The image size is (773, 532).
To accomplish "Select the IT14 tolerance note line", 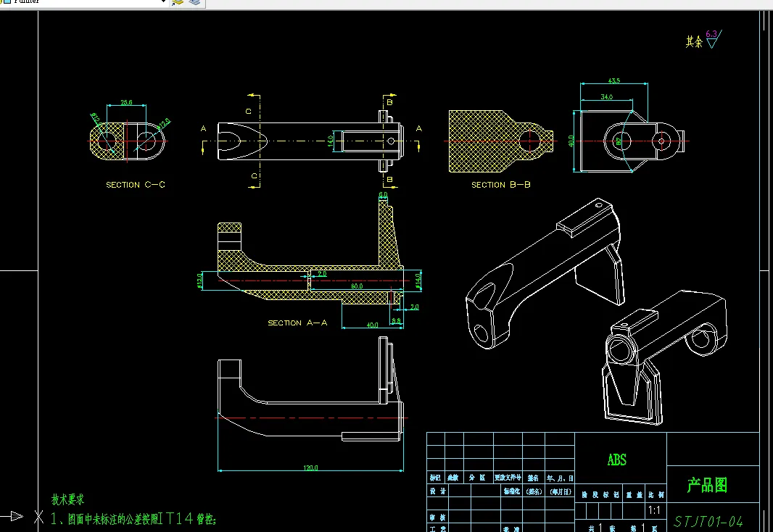I will click(x=133, y=518).
